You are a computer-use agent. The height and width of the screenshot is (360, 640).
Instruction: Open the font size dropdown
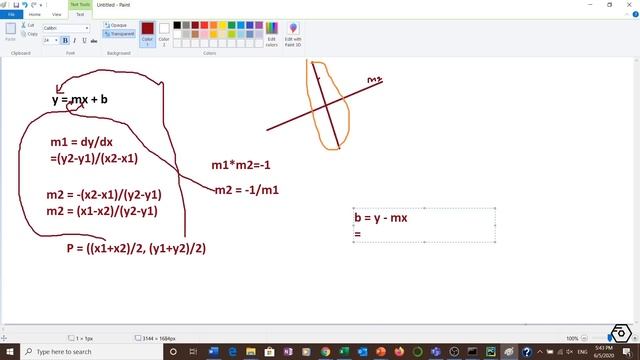tap(56, 40)
